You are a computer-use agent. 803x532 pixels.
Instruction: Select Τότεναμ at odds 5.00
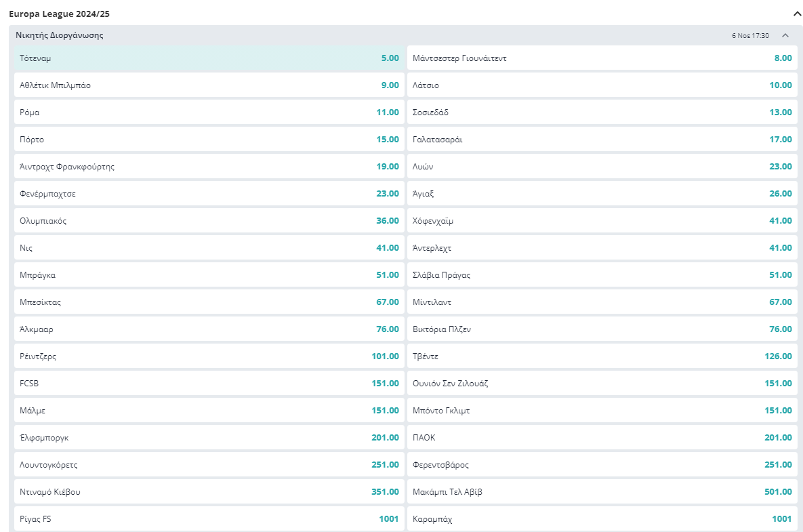click(x=209, y=58)
